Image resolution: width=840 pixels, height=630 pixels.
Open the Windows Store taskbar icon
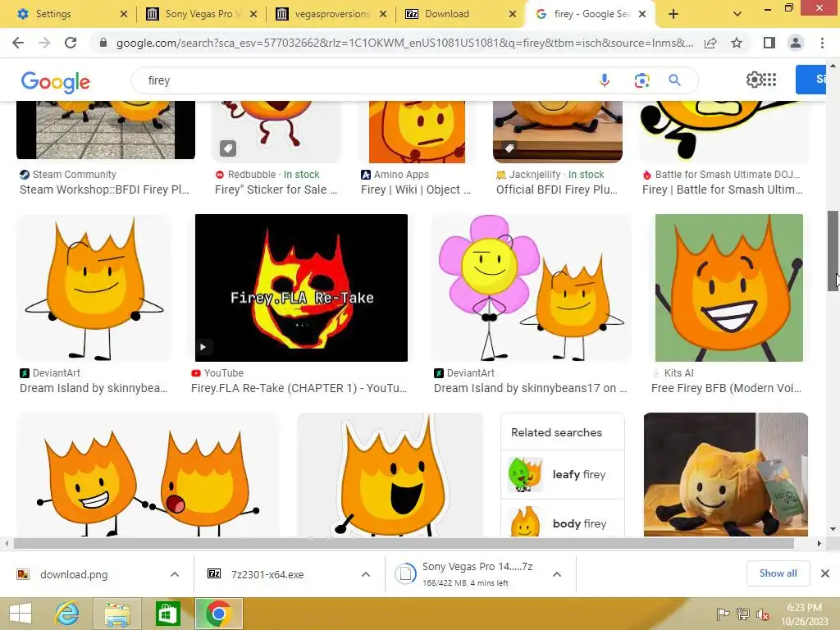[167, 614]
